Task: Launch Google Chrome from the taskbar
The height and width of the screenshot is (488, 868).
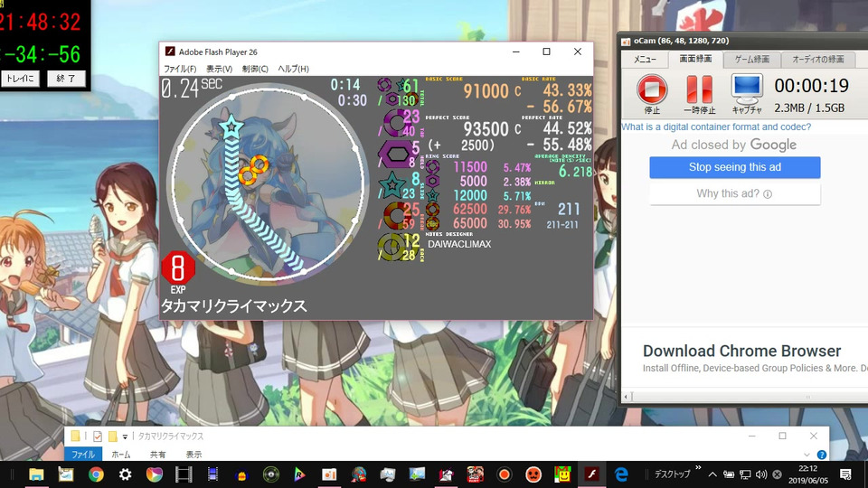Action: click(x=96, y=474)
